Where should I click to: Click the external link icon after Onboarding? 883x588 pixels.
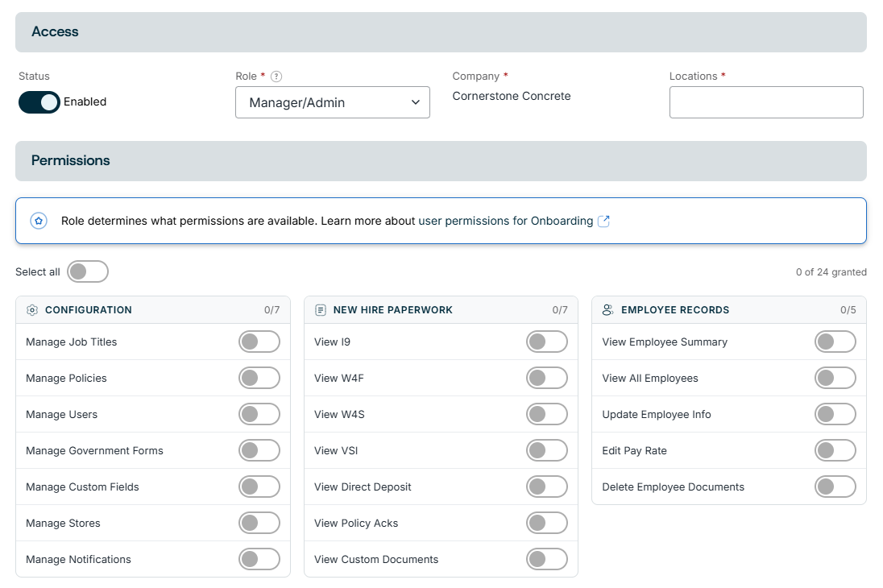coord(603,221)
